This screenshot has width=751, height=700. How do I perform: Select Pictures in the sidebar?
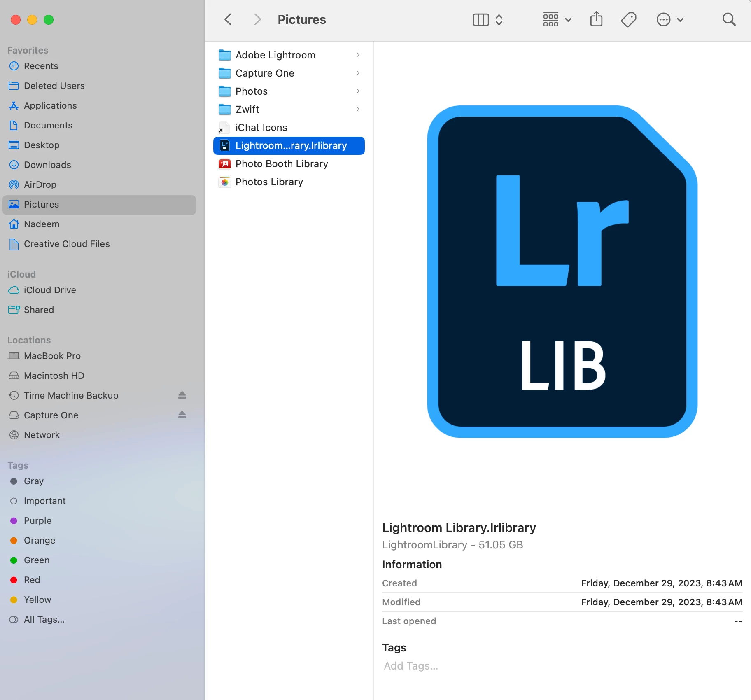point(99,205)
